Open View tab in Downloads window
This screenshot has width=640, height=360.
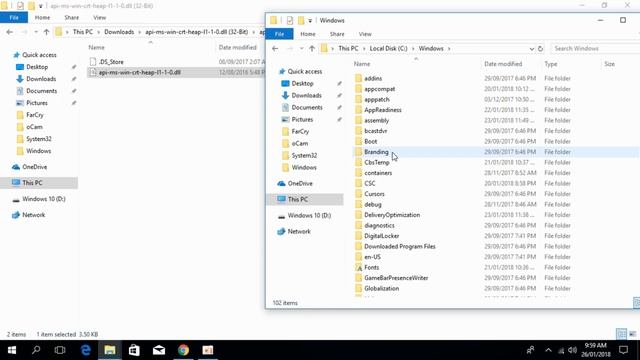tap(100, 18)
